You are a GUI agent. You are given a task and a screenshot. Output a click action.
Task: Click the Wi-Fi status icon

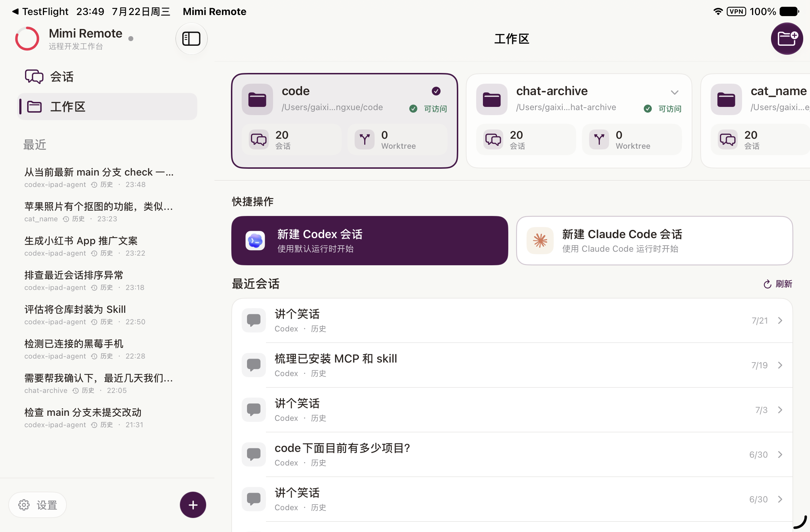coord(718,11)
